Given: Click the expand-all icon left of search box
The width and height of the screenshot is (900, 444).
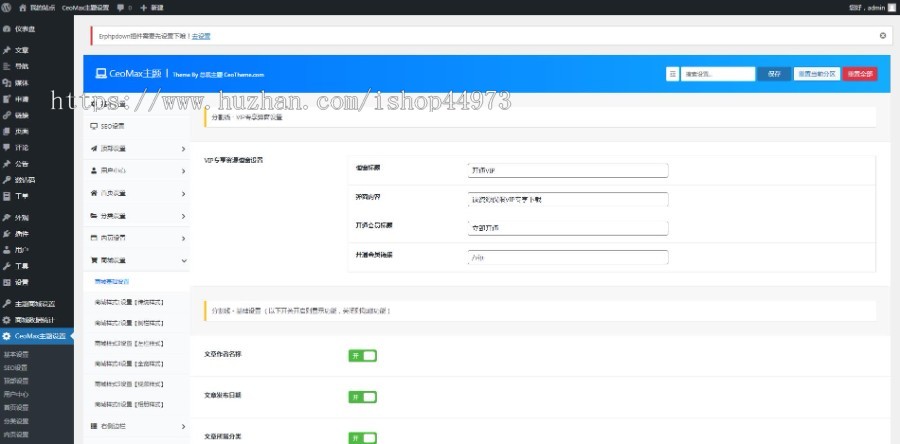Looking at the screenshot, I should click(x=672, y=74).
